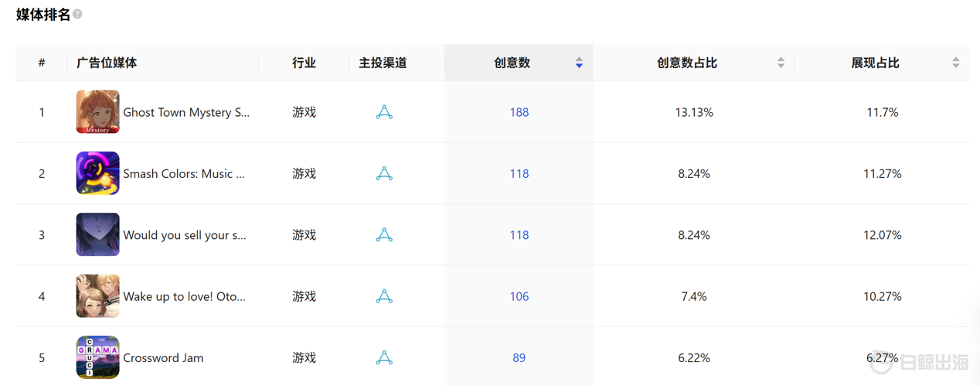980x386 pixels.
Task: Click 11.7% impression share value
Action: (x=883, y=112)
